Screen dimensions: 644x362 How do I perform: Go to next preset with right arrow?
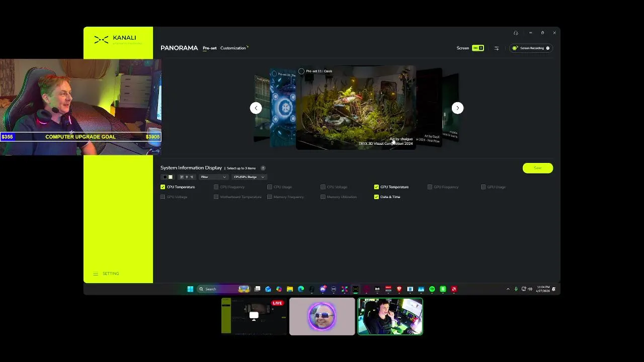coord(457,108)
